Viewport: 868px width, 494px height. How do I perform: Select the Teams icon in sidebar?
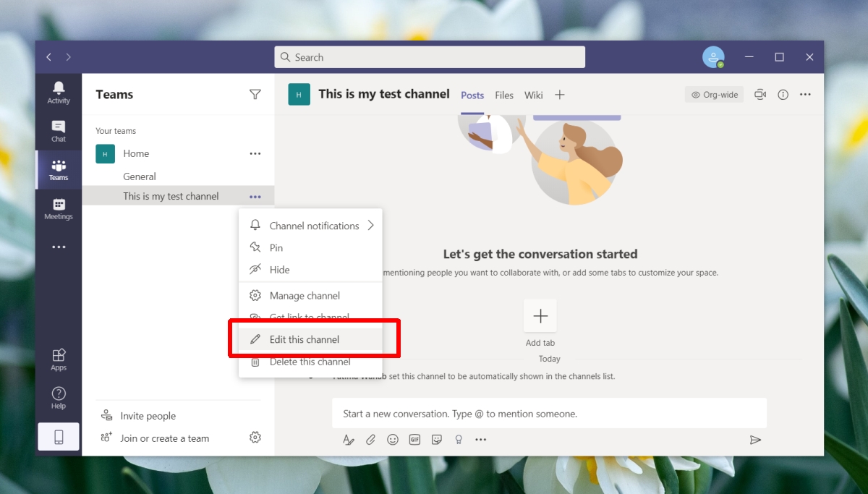click(59, 170)
